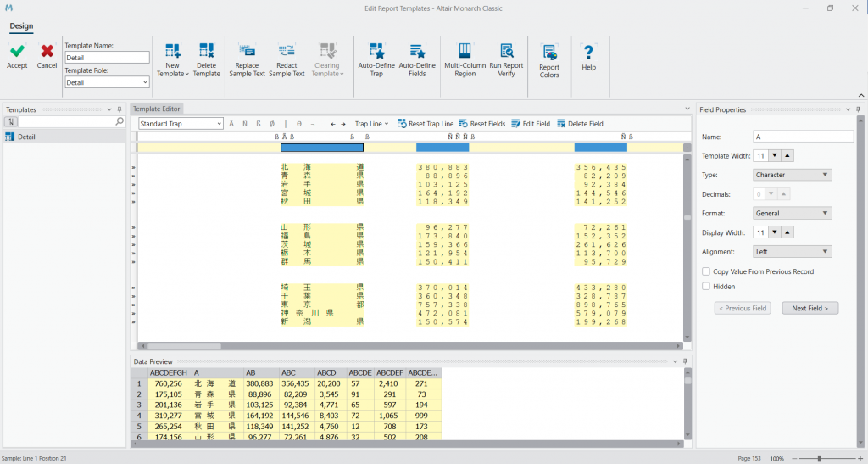Click the first highlighted field in trap line
The width and height of the screenshot is (868, 464).
click(x=322, y=148)
